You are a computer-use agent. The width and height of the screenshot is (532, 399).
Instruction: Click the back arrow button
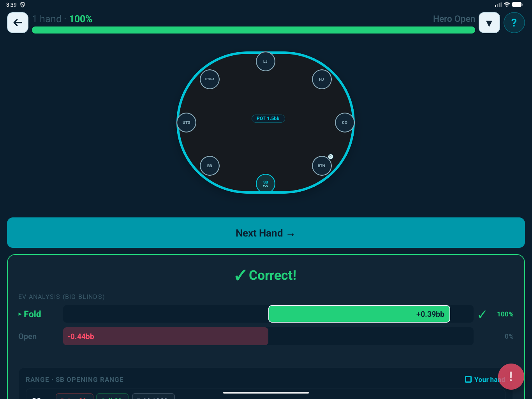click(18, 23)
